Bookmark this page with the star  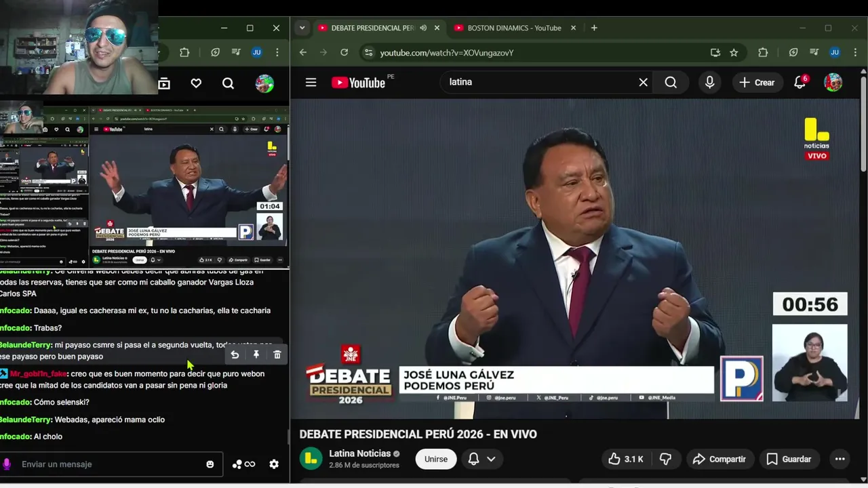tap(734, 52)
